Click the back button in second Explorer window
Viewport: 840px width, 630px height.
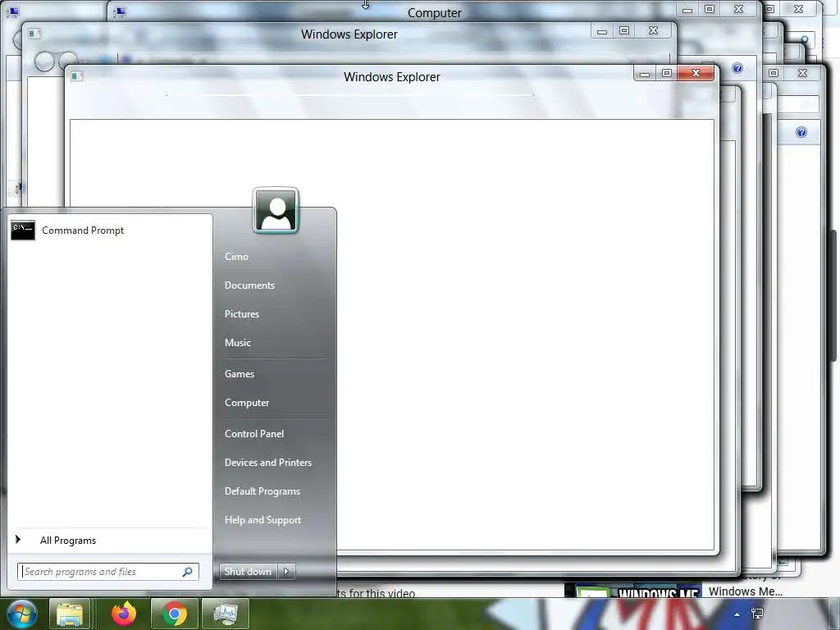(x=44, y=62)
